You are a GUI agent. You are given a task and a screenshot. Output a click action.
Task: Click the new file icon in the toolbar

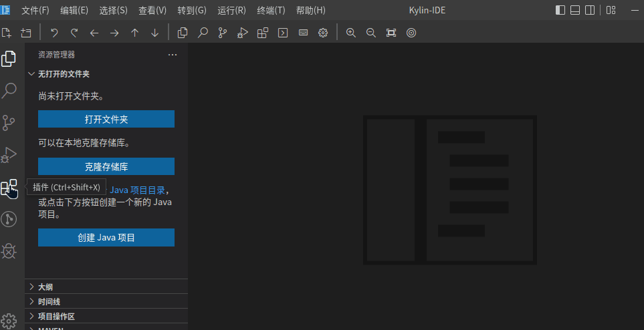(7, 33)
